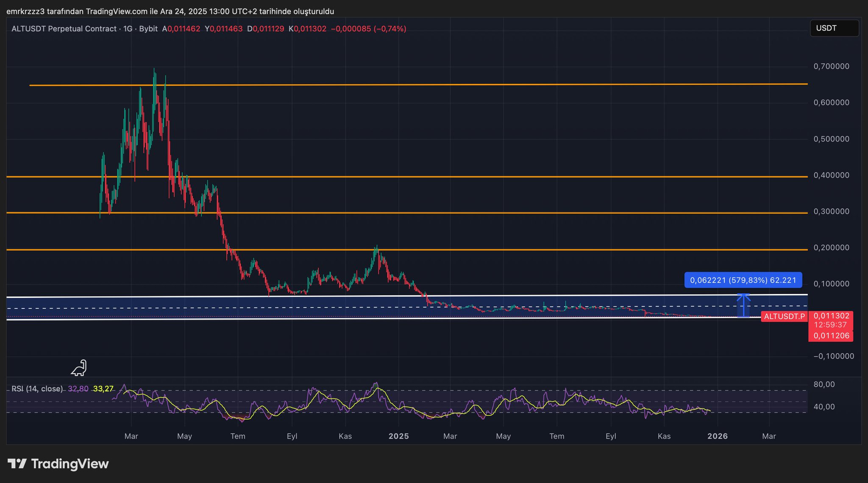Click the red 0,011206 price label
Image resolution: width=868 pixels, height=483 pixels.
[831, 336]
